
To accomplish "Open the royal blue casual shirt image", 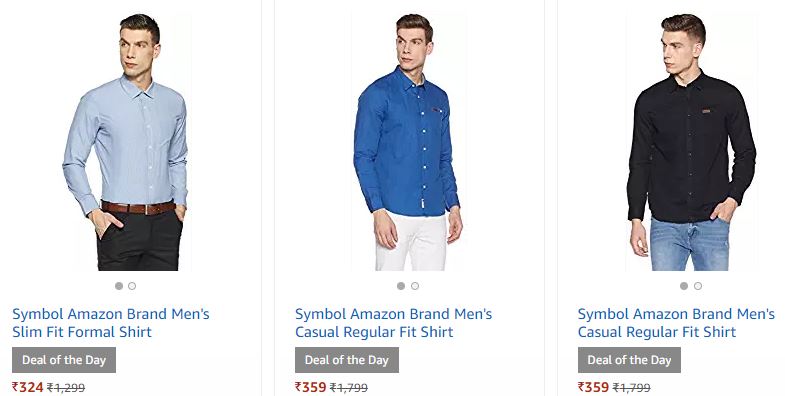I will pyautogui.click(x=408, y=142).
